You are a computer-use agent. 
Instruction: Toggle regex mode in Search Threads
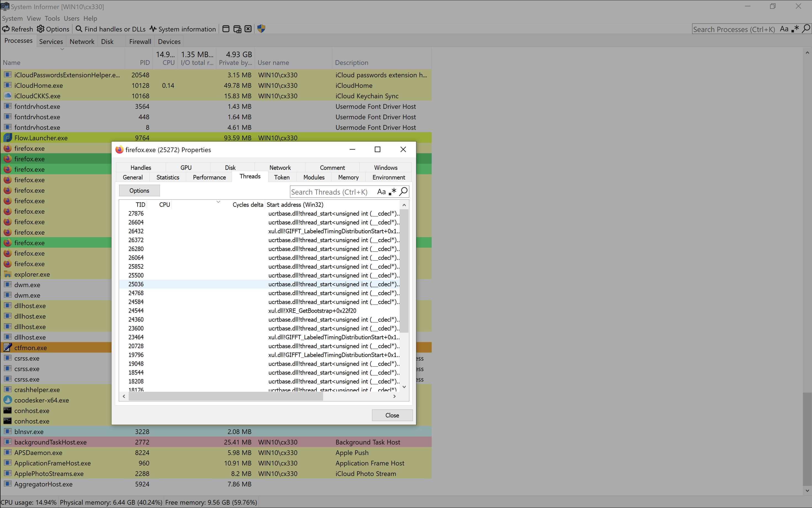(x=392, y=192)
